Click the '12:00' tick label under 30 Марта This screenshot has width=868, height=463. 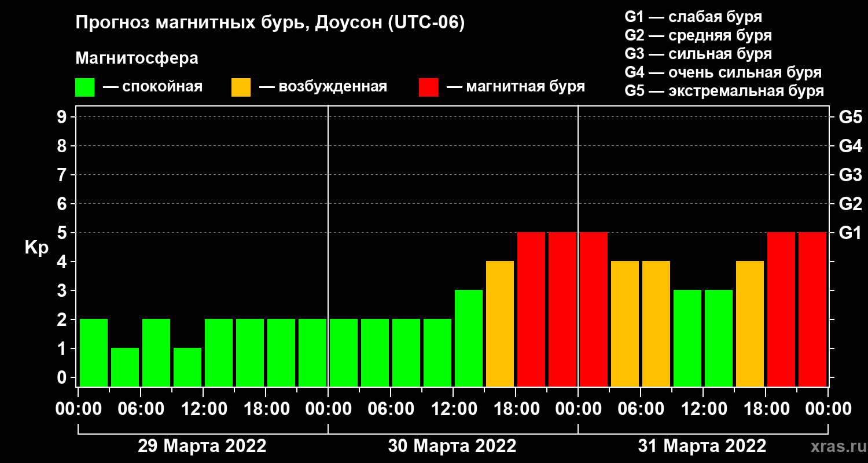453,409
